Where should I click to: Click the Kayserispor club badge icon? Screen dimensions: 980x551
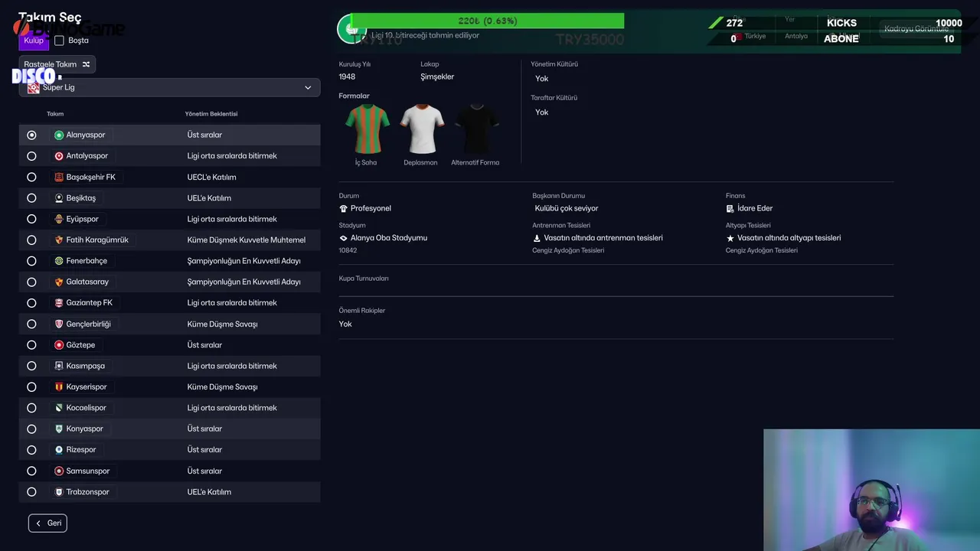click(59, 387)
